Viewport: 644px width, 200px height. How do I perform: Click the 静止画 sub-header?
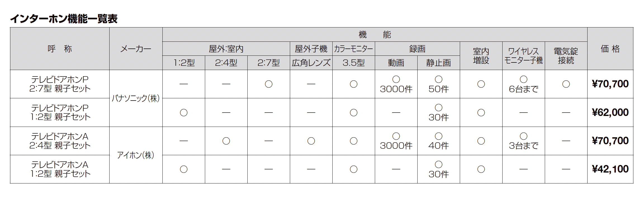(x=439, y=63)
